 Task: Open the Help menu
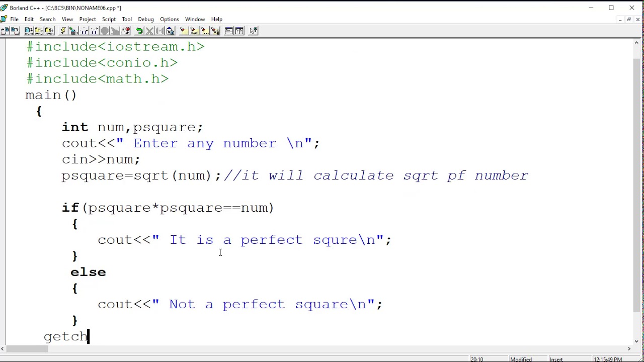point(217,19)
